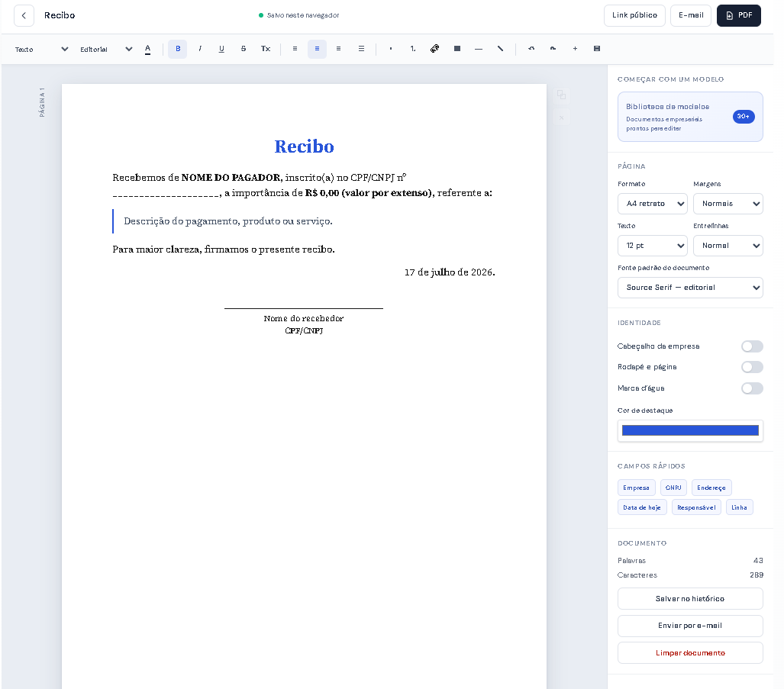Clear text formatting with Tx
Screen dimensions: 784x689
click(266, 49)
